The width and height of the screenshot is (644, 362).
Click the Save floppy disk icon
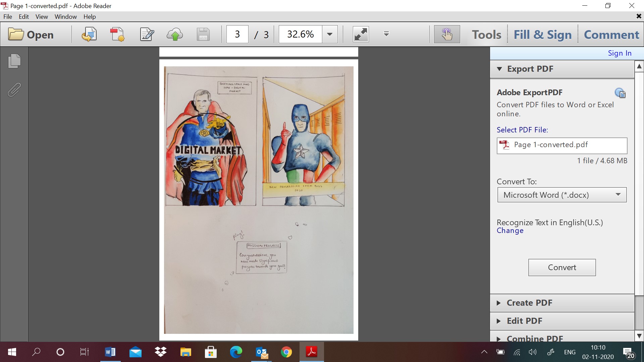click(203, 35)
